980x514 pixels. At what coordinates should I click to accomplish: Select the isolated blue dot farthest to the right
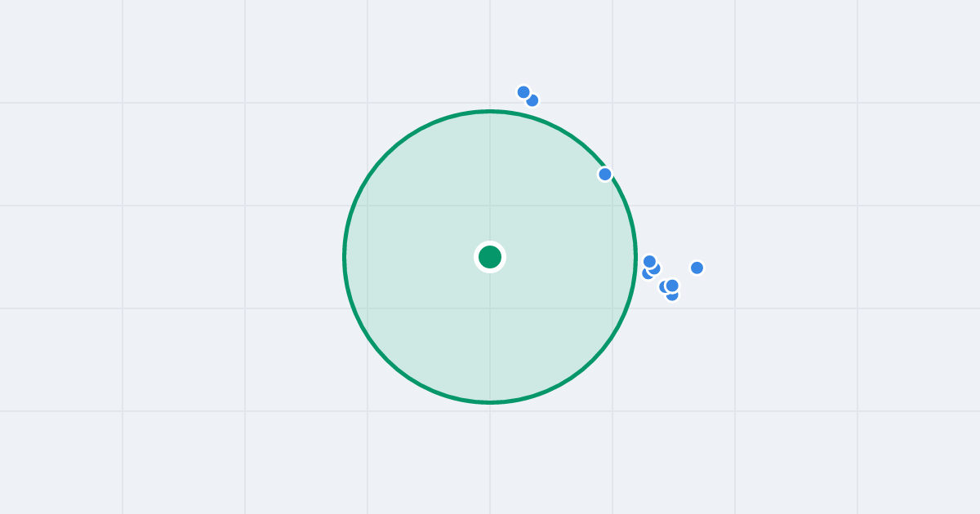(x=697, y=268)
